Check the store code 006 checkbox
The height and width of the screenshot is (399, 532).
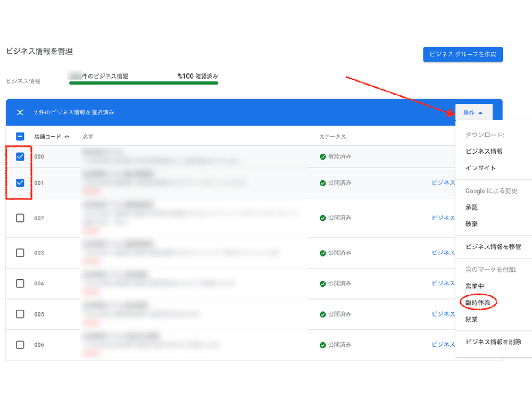20,345
